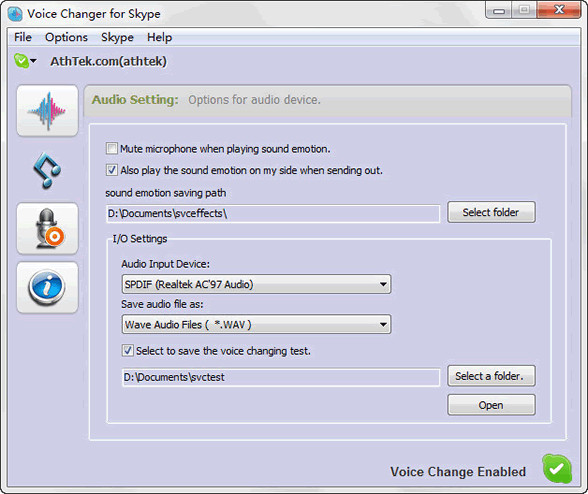
Task: Click the Voice Change Enabled status text
Action: (458, 471)
